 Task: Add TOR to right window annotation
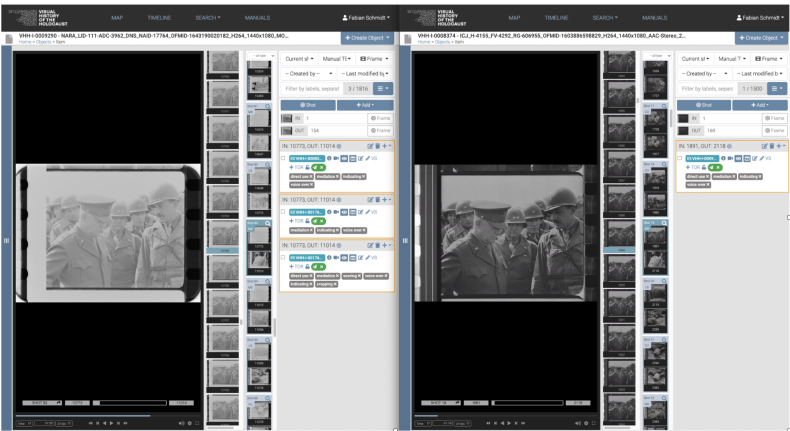pos(693,167)
